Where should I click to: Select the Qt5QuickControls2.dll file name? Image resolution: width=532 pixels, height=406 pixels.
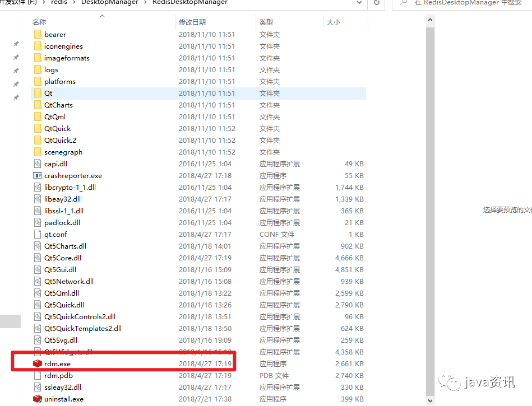(x=80, y=316)
